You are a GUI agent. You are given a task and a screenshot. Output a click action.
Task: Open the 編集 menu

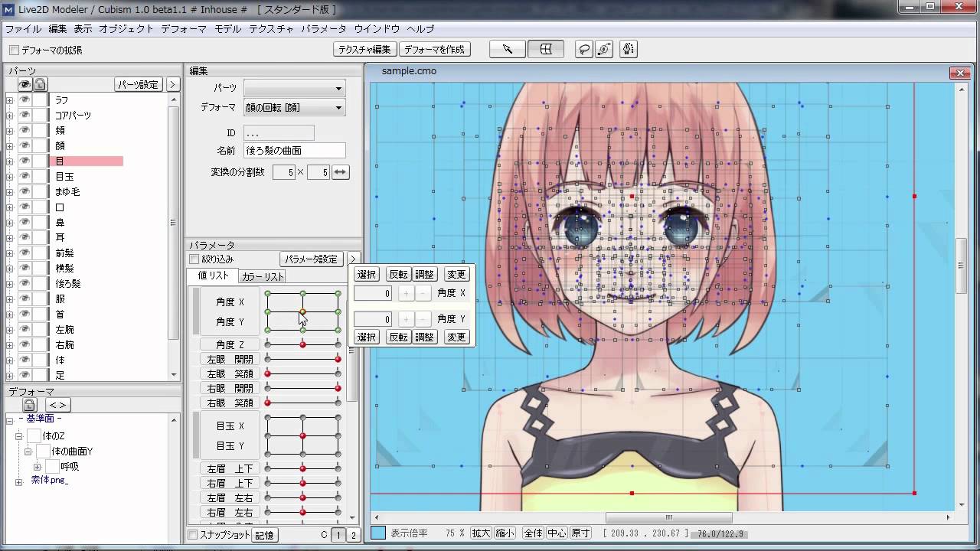tap(57, 29)
